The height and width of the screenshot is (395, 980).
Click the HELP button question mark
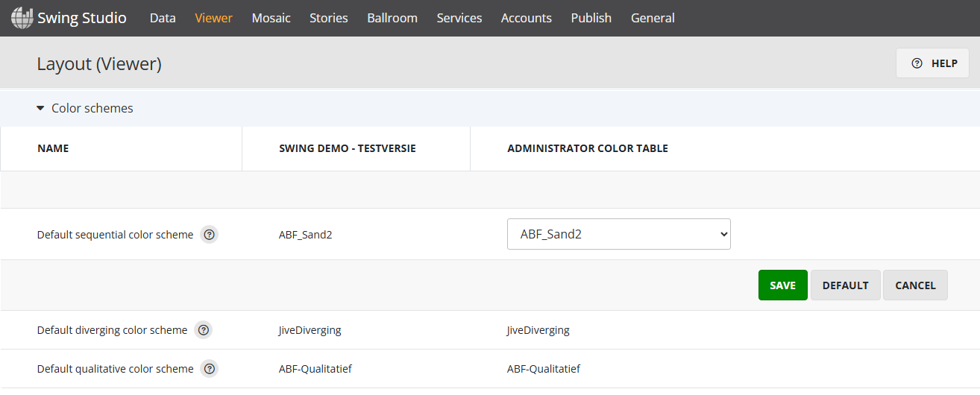917,63
